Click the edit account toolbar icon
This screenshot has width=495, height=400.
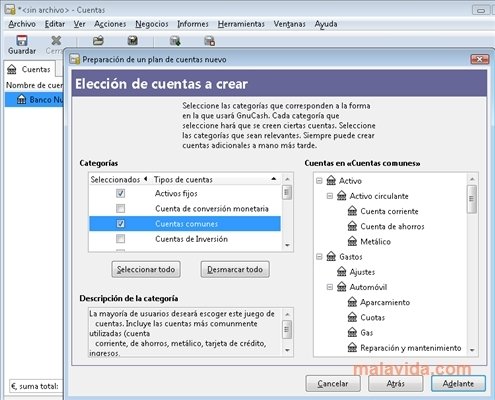133,41
